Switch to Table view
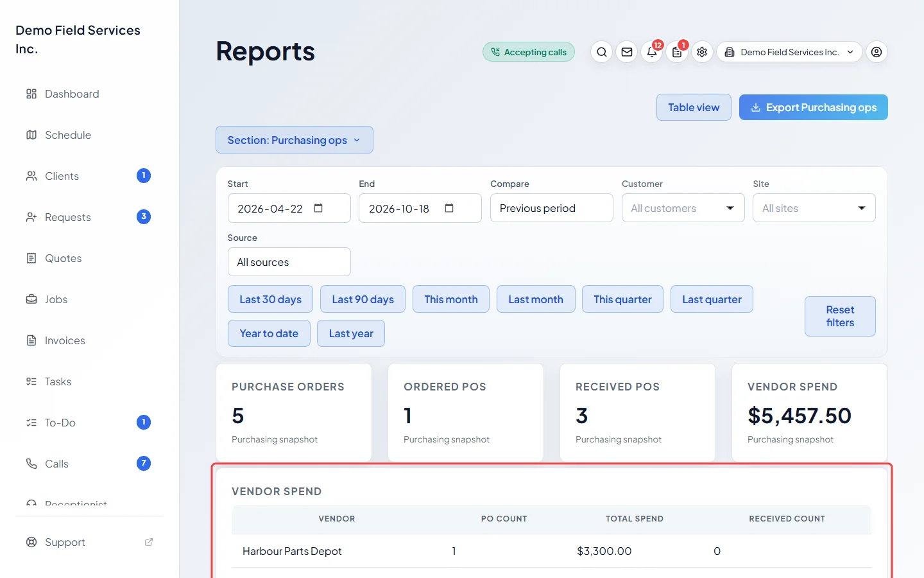The height and width of the screenshot is (578, 924). [x=694, y=107]
